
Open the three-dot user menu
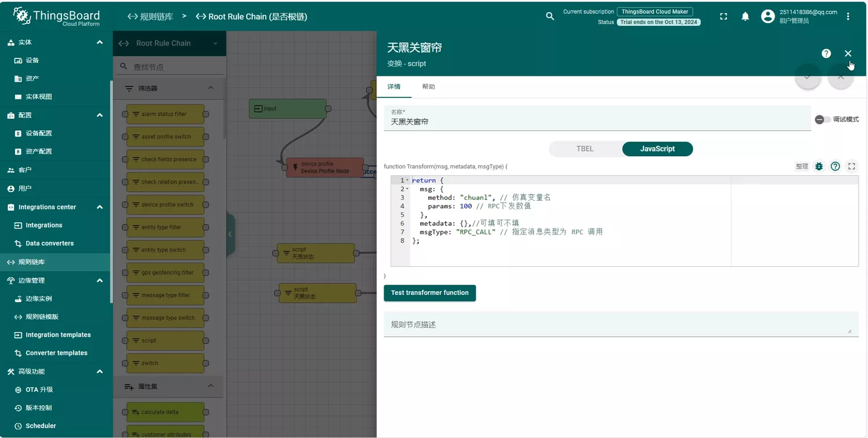[x=848, y=17]
